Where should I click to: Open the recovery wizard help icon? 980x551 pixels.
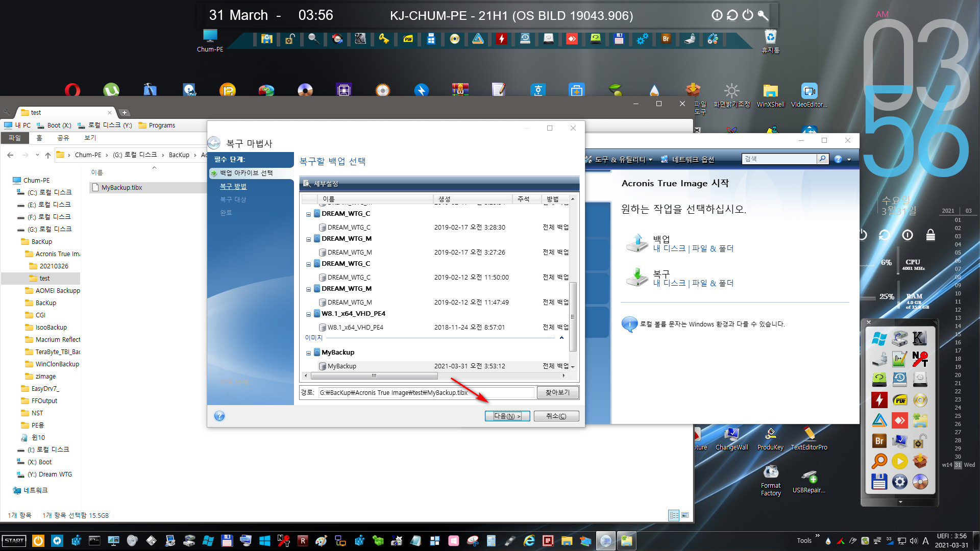click(x=219, y=416)
